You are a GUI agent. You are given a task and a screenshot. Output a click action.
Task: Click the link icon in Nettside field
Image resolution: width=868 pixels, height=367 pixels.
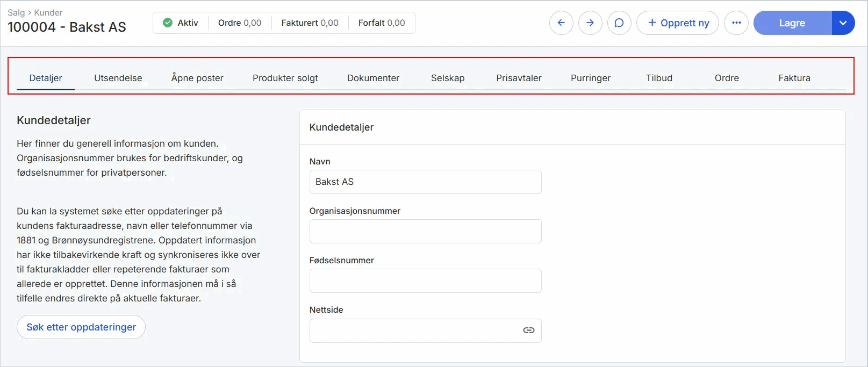(x=529, y=330)
